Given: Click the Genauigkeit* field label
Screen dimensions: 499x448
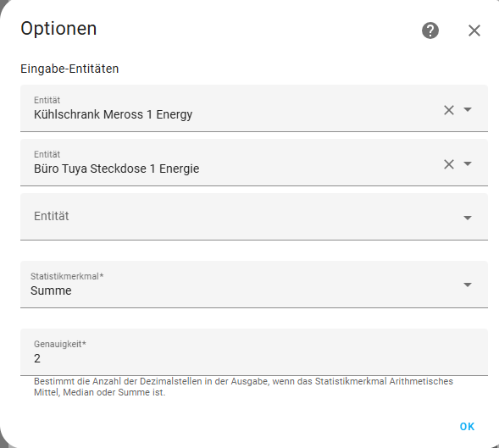Looking at the screenshot, I should pos(60,344).
